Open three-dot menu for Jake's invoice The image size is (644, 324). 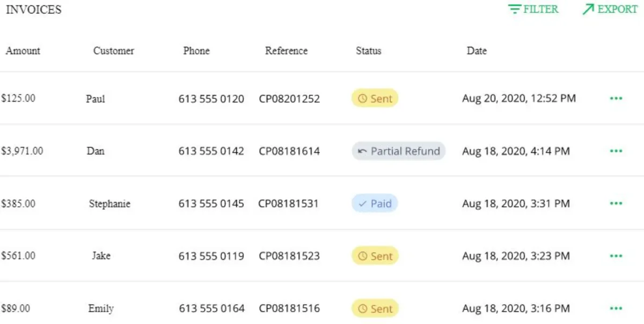[x=616, y=256]
